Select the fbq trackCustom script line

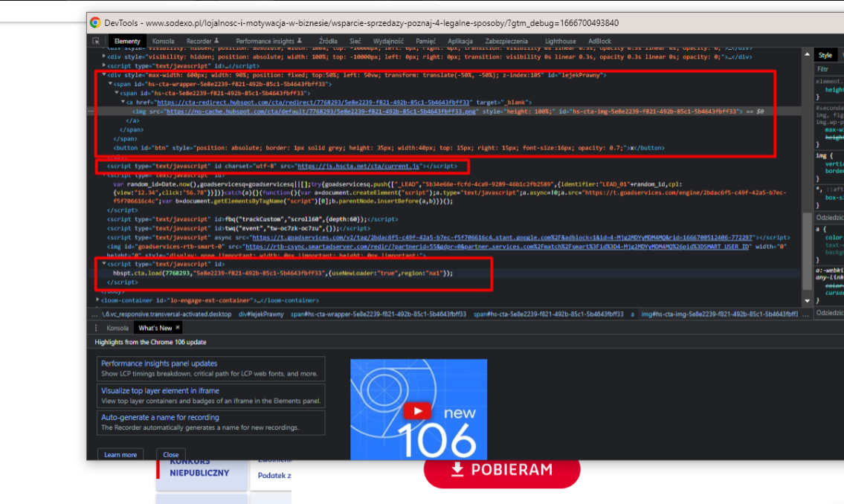pyautogui.click(x=252, y=219)
